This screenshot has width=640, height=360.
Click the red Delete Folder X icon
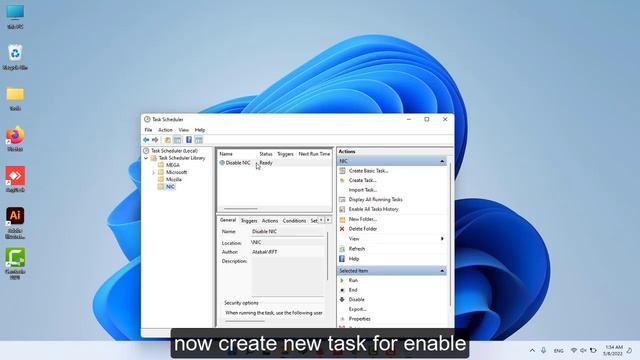click(x=342, y=229)
